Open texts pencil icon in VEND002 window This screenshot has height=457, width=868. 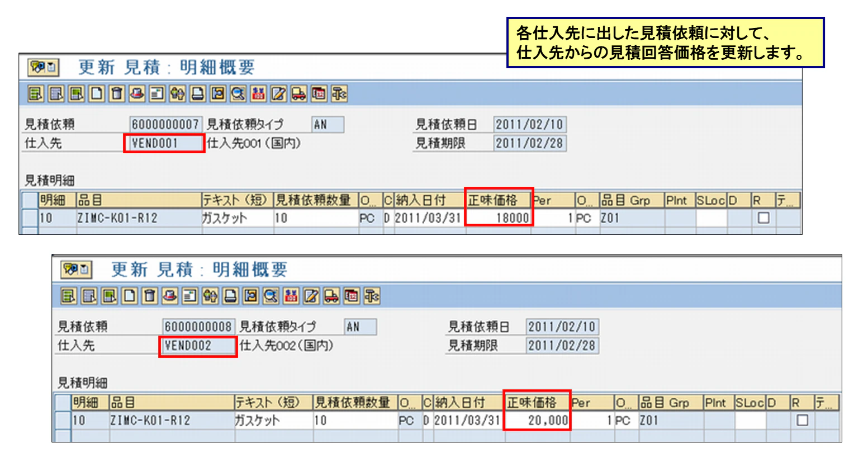(x=311, y=296)
